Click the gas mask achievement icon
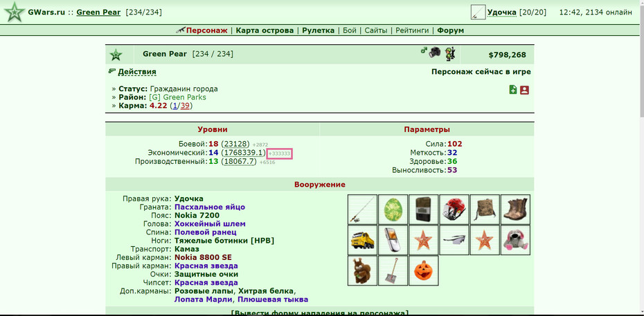This screenshot has height=316, width=644. (x=435, y=53)
